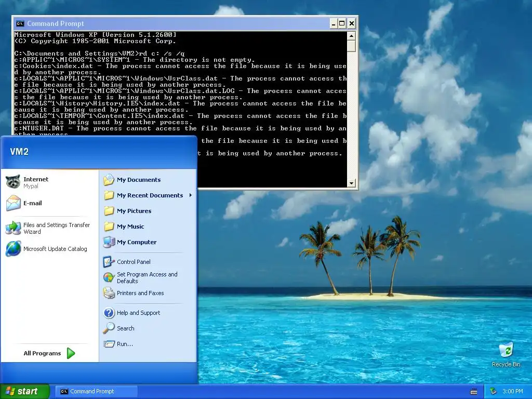Open Mypal Internet browser raccoon icon
532x399 pixels.
click(x=13, y=182)
